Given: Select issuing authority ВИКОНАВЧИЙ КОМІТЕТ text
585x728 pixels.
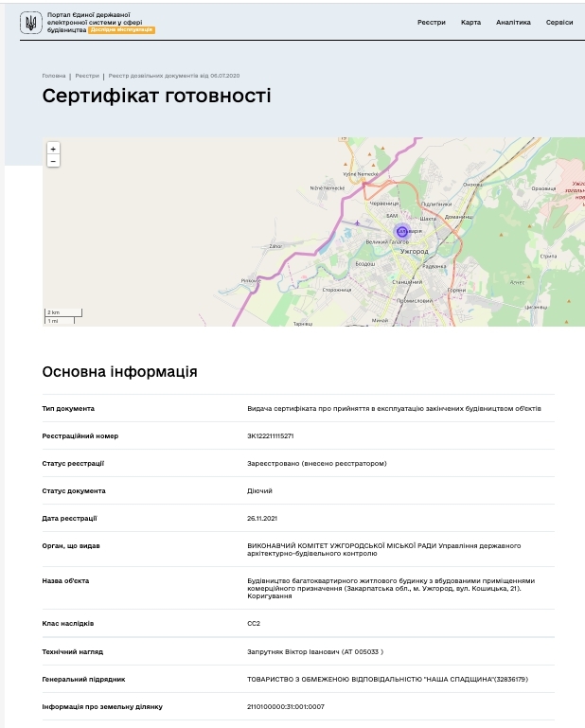Looking at the screenshot, I should 384,549.
